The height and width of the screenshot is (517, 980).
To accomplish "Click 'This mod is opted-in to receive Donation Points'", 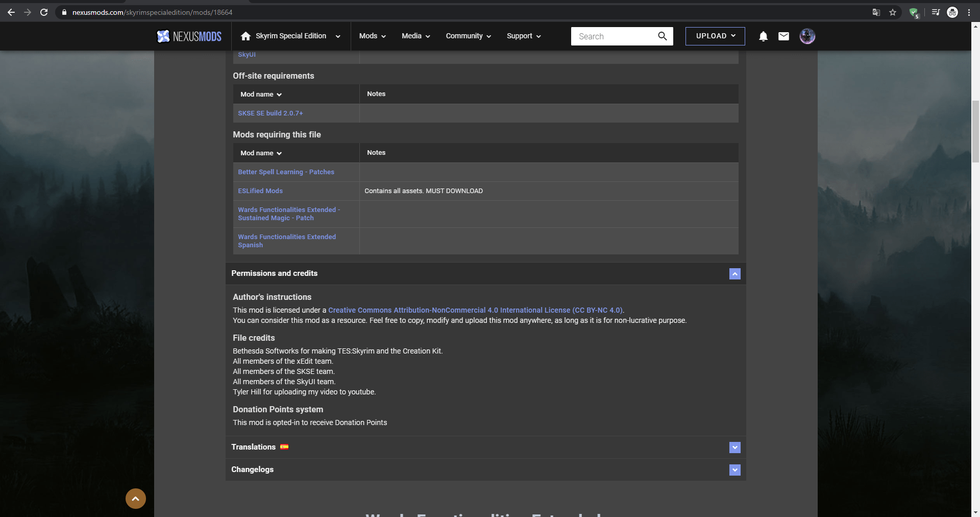I will coord(310,422).
